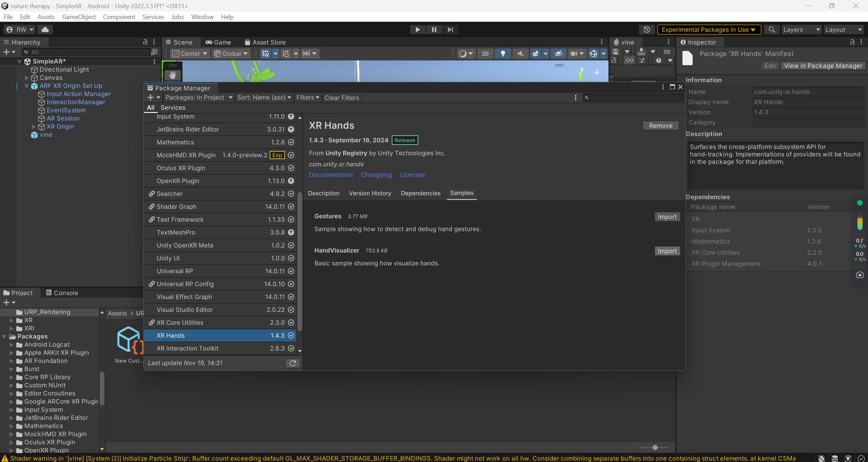Image resolution: width=868 pixels, height=462 pixels.
Task: Click the Pause playback button
Action: click(x=434, y=30)
